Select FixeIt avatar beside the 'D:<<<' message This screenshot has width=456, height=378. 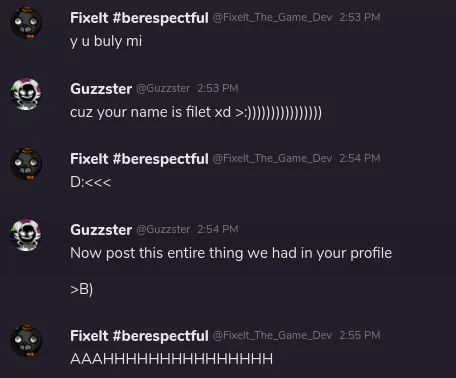click(26, 164)
